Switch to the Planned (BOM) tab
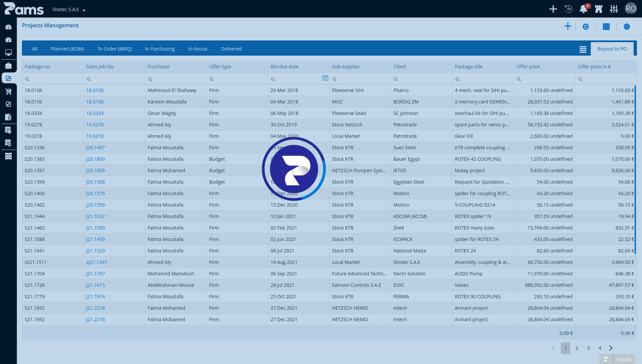 click(x=67, y=49)
